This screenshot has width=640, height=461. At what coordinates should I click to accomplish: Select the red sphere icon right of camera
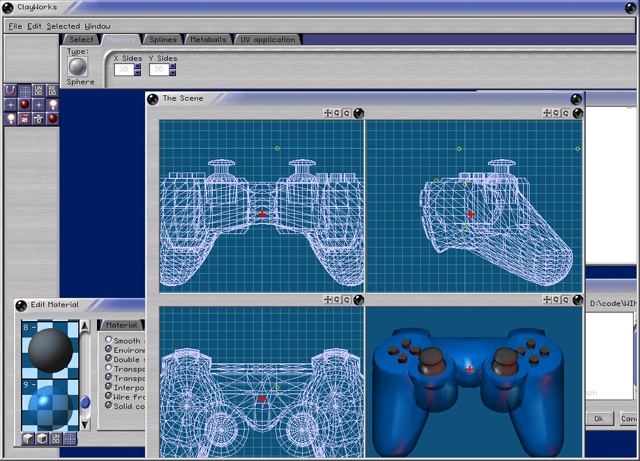[52, 118]
